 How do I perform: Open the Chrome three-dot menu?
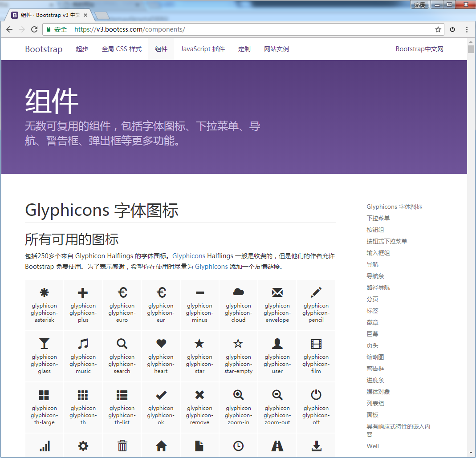[467, 29]
